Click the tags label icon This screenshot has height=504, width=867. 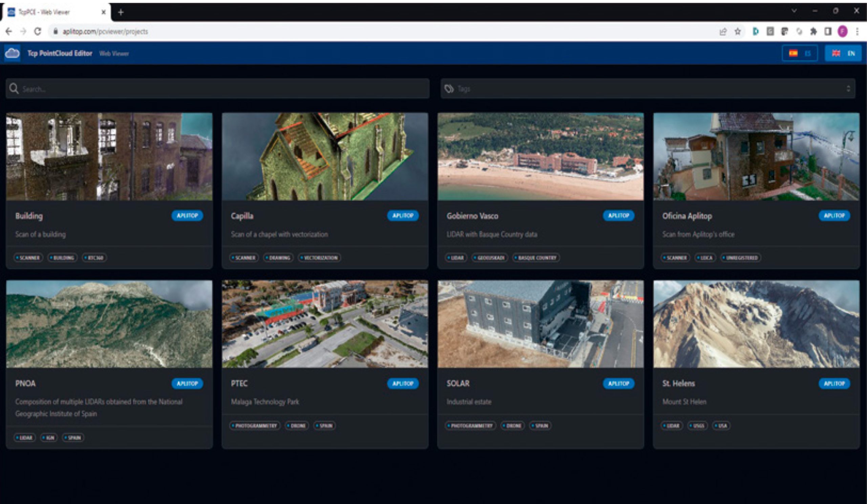449,89
